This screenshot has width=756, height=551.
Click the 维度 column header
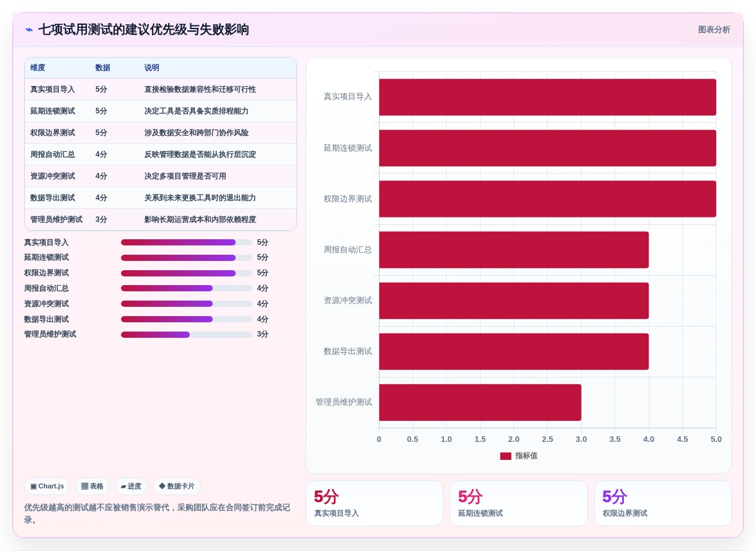tap(38, 68)
